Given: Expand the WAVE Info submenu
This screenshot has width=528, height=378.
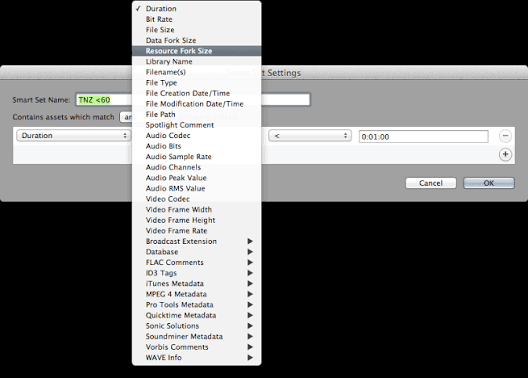Looking at the screenshot, I should [197, 357].
